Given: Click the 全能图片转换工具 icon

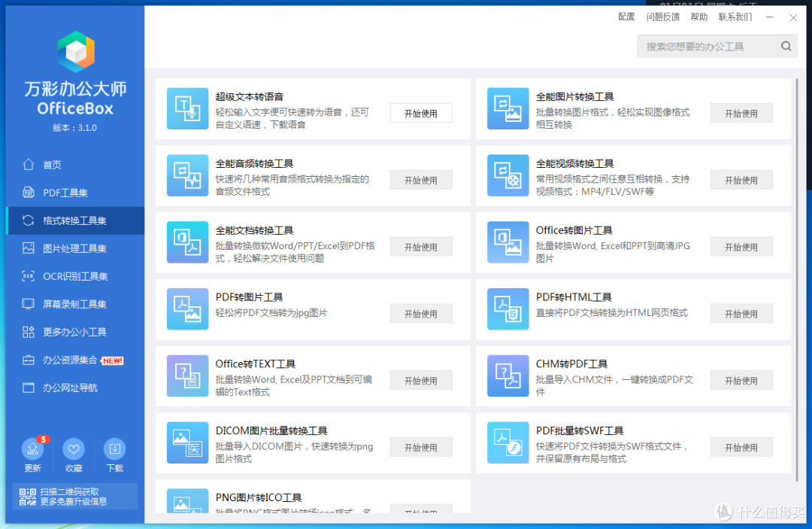Looking at the screenshot, I should 507,108.
